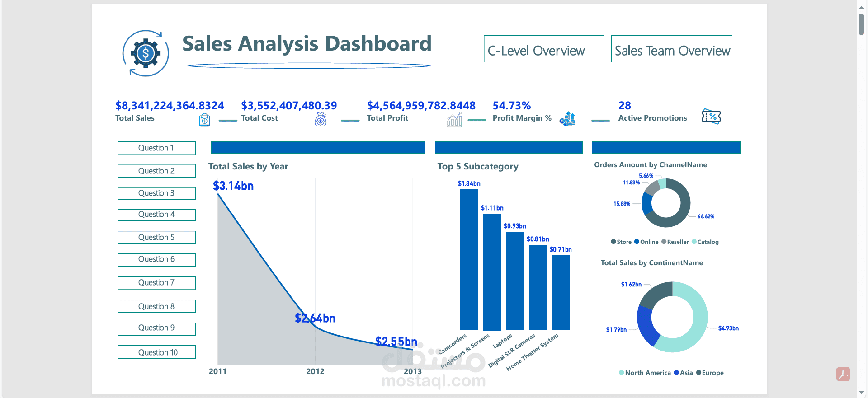
Task: Select the Question 3 button
Action: [x=156, y=193]
